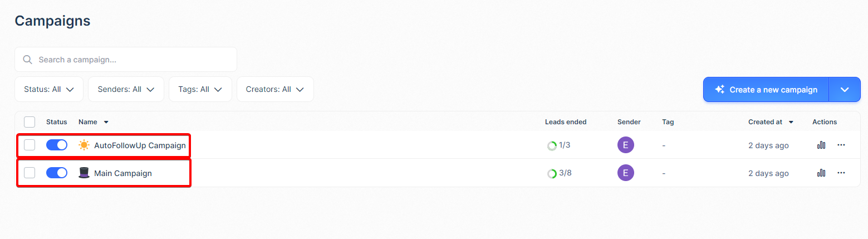Open arrow dropdown beside Create a new campaign
The width and height of the screenshot is (868, 239).
pyautogui.click(x=845, y=89)
